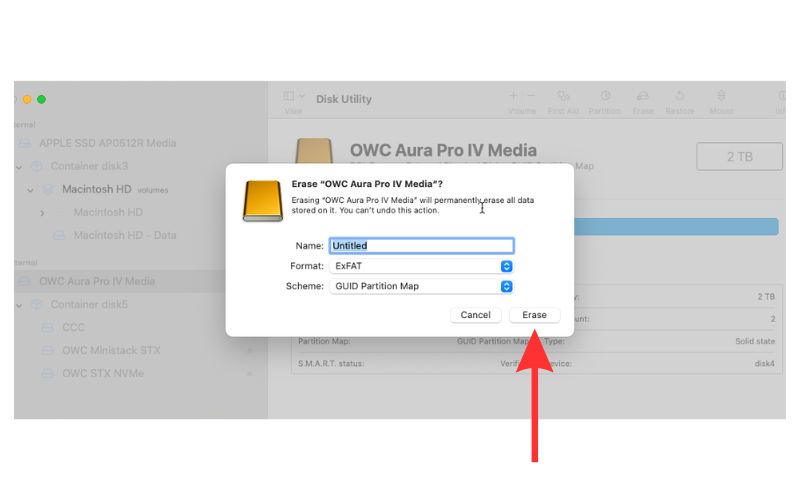The height and width of the screenshot is (500, 800).
Task: Click the Mount toolbar icon
Action: (x=721, y=97)
